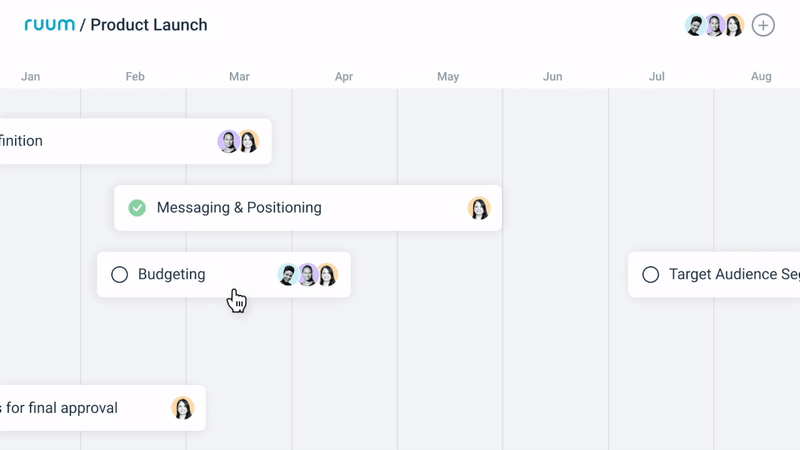Select the middle team avatar in header

click(715, 25)
